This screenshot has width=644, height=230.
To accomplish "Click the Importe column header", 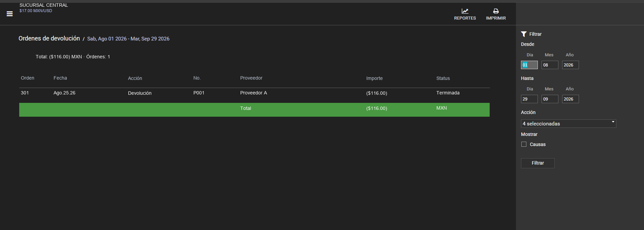I will (x=374, y=78).
